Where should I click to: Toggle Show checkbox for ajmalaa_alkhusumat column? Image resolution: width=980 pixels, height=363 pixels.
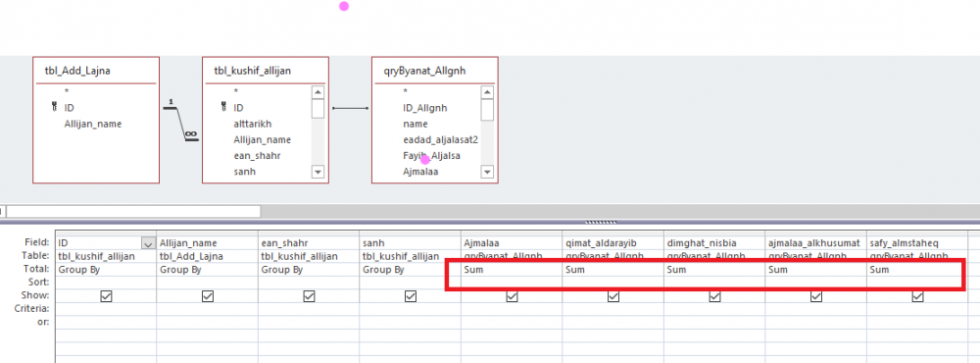(816, 297)
